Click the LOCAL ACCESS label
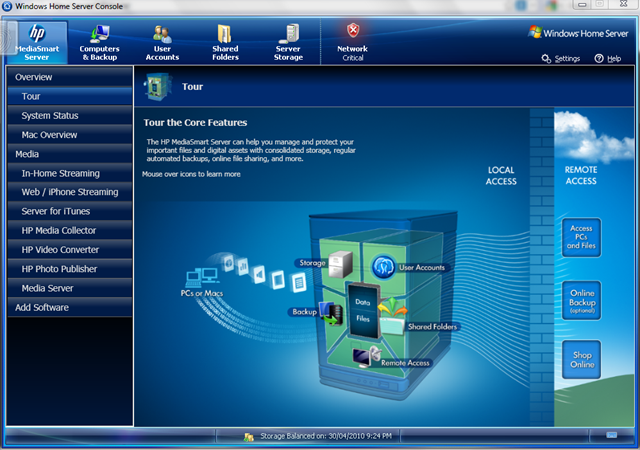The width and height of the screenshot is (640, 450). point(501,176)
